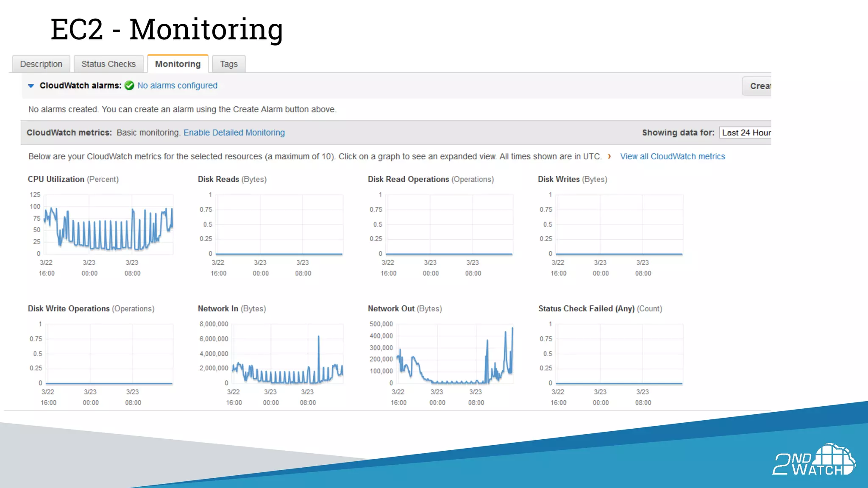Screen dimensions: 868x488
Task: Click the CloudWatch metrics: label
Action: (x=69, y=133)
